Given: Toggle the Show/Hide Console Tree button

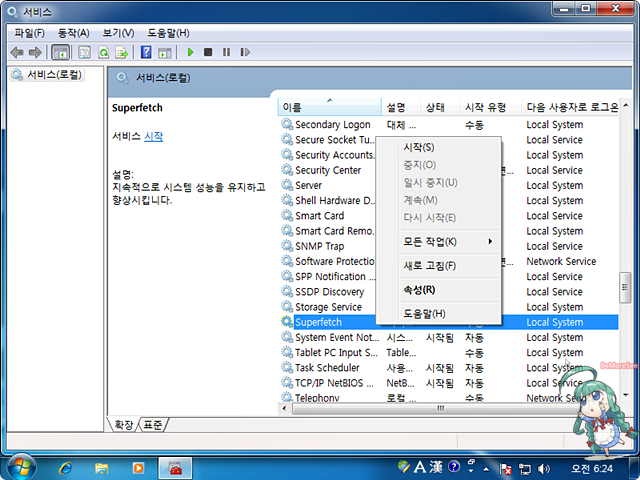Looking at the screenshot, I should pyautogui.click(x=60, y=52).
